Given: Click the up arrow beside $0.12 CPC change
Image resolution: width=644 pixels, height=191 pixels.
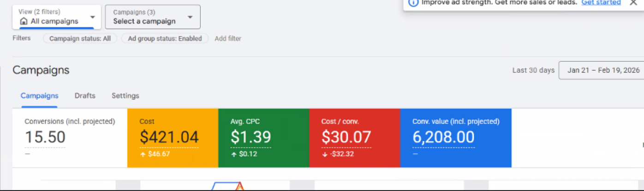Looking at the screenshot, I should [x=233, y=154].
